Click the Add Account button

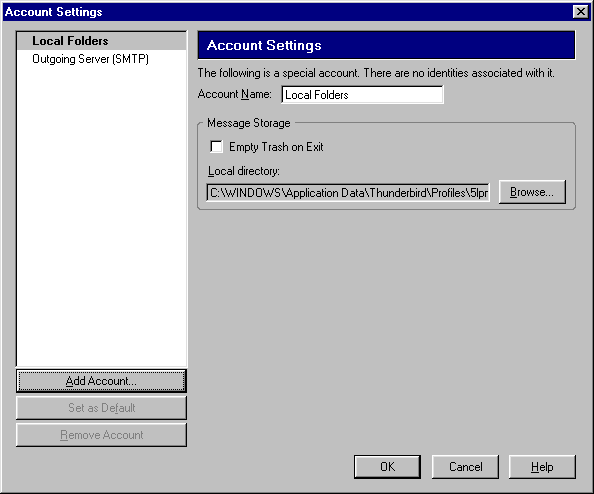[101, 381]
